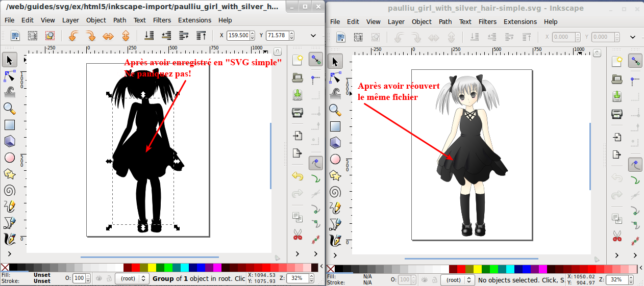Select the Star tool in left window
644x286 pixels.
[x=9, y=174]
